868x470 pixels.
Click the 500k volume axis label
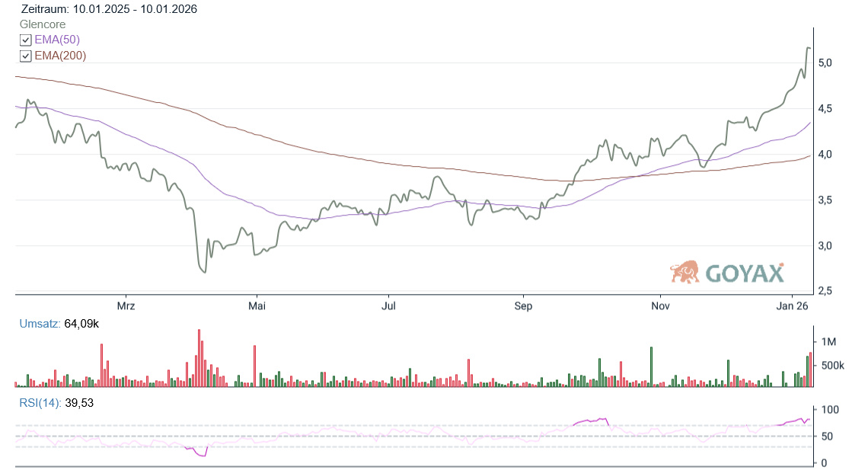point(832,365)
